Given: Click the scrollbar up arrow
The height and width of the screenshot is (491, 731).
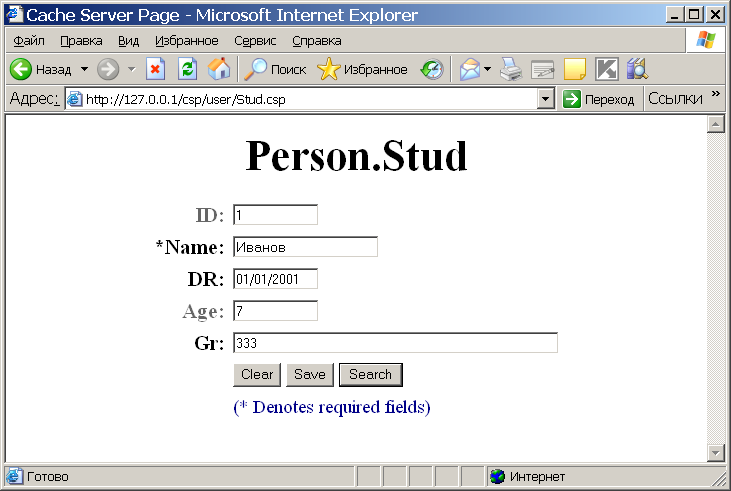Looking at the screenshot, I should tap(716, 124).
